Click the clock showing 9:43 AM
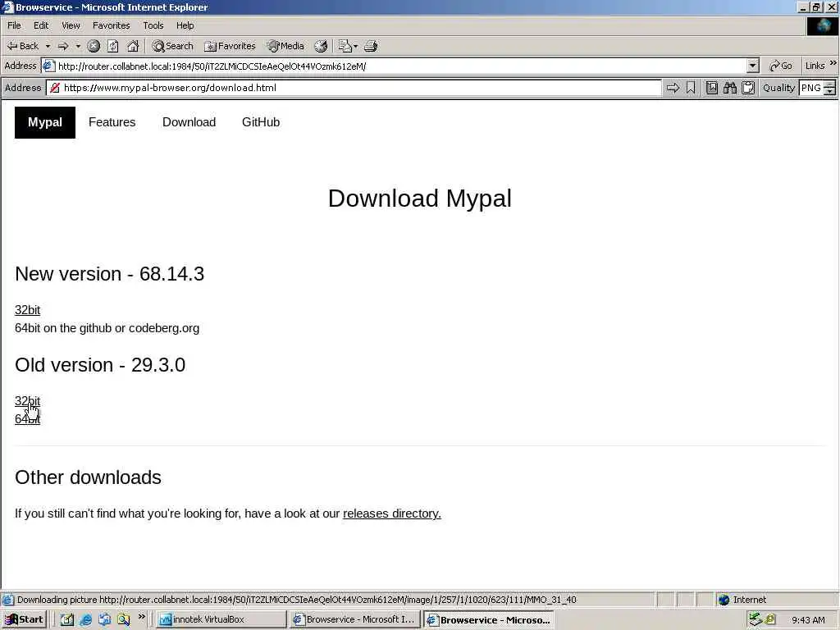Screen dimensions: 840x630 pyautogui.click(x=808, y=620)
